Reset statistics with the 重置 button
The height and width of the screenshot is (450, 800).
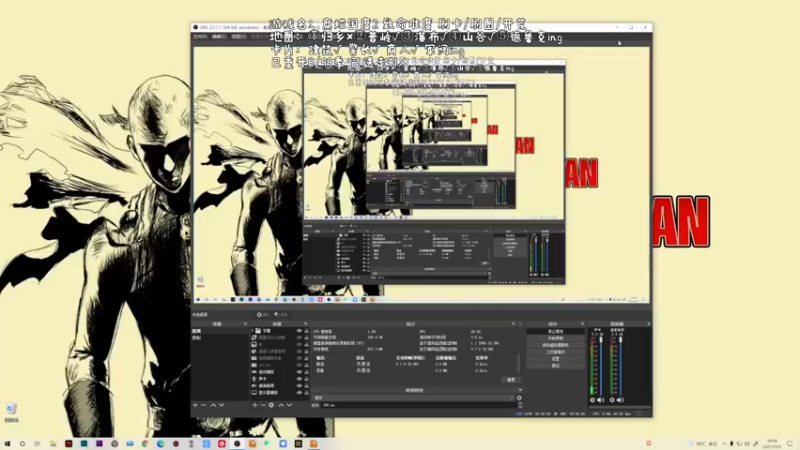(x=511, y=380)
